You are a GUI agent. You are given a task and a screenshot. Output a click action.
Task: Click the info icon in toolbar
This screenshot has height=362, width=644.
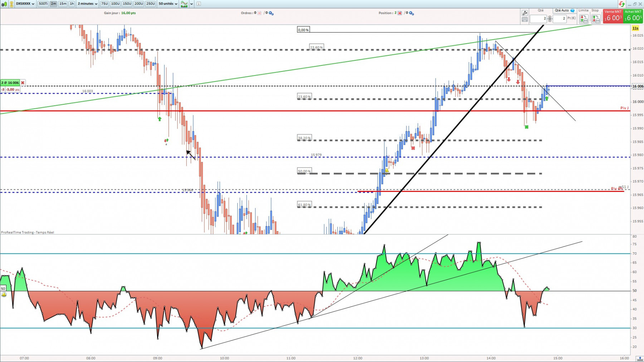199,4
